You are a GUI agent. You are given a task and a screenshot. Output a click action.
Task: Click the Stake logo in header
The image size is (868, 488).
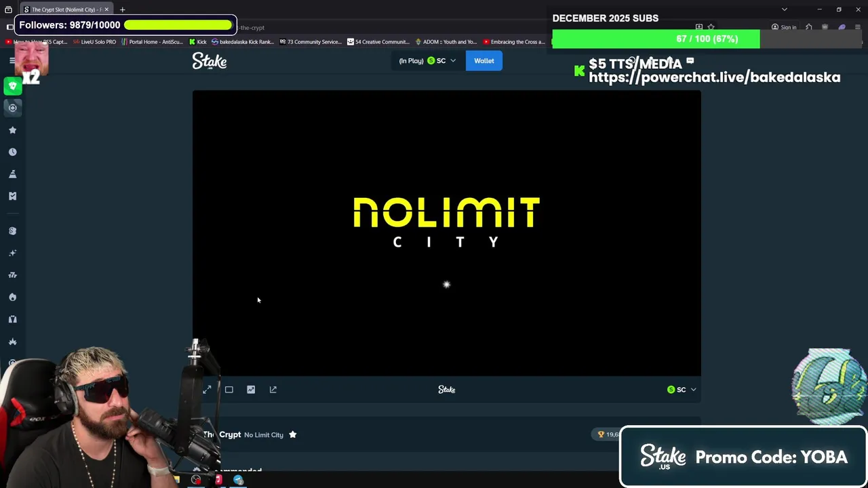pyautogui.click(x=210, y=61)
